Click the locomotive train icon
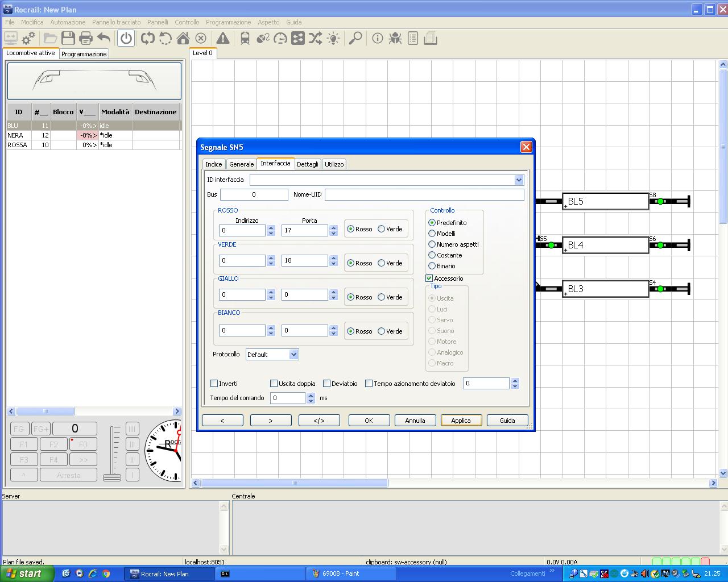This screenshot has height=582, width=728. pyautogui.click(x=245, y=38)
